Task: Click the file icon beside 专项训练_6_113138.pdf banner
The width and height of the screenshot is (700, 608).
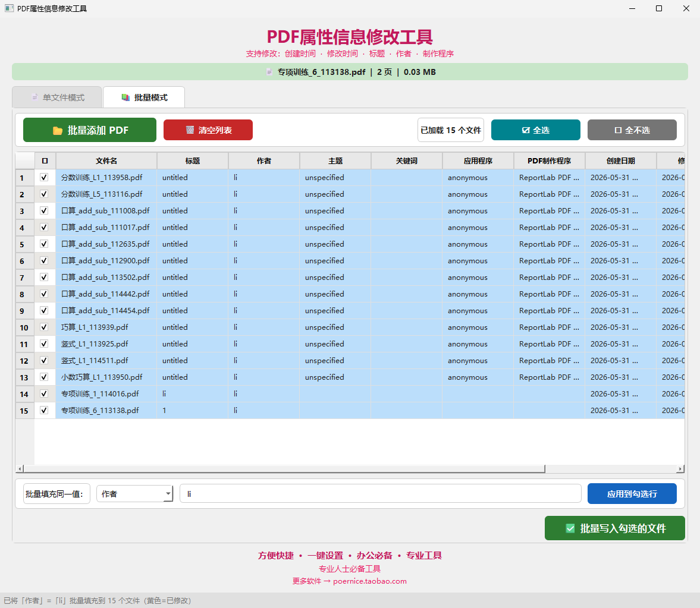Action: tap(269, 72)
